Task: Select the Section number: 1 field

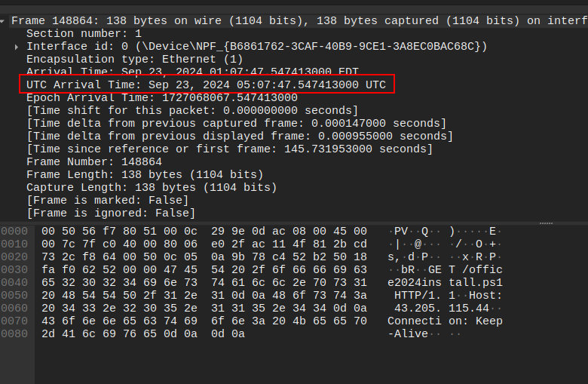Action: pyautogui.click(x=84, y=34)
